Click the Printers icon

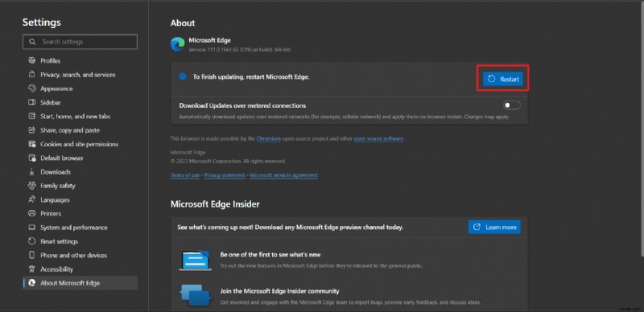pyautogui.click(x=32, y=213)
